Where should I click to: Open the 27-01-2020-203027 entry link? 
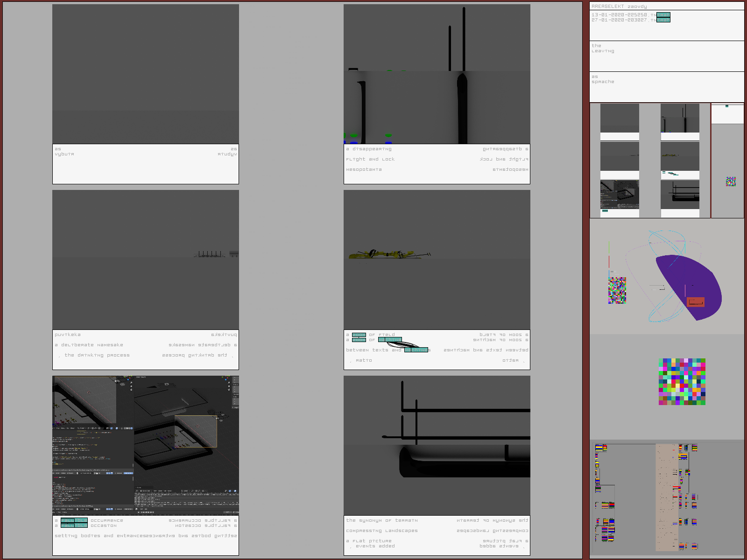(x=663, y=20)
